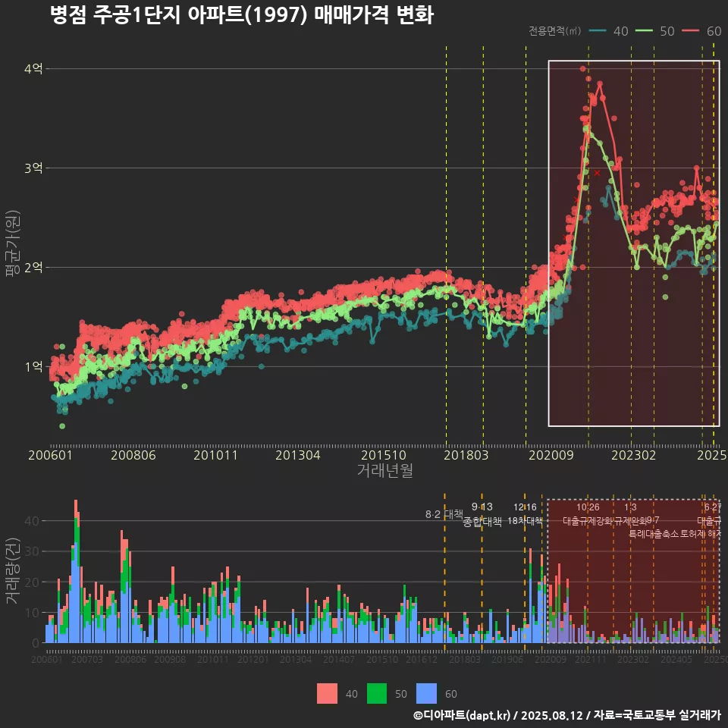Viewport: 728px width, 728px height.
Task: Click the 9·7 date annotation
Action: (653, 520)
